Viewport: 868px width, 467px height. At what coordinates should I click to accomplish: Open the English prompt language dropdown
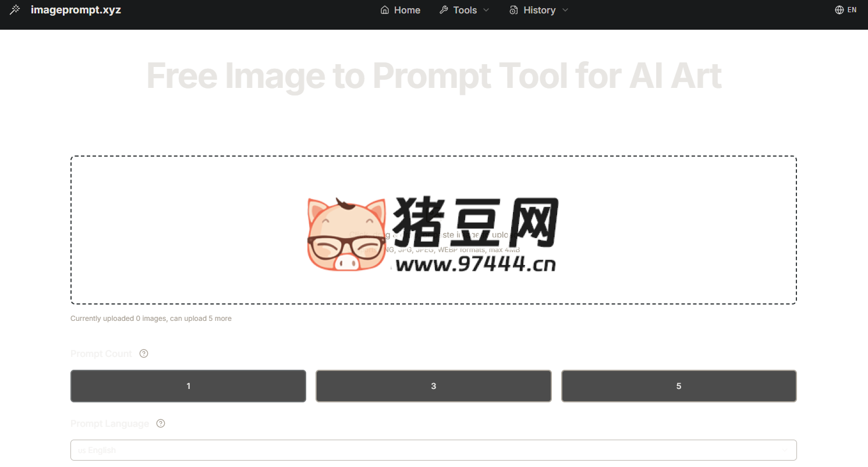tap(434, 450)
